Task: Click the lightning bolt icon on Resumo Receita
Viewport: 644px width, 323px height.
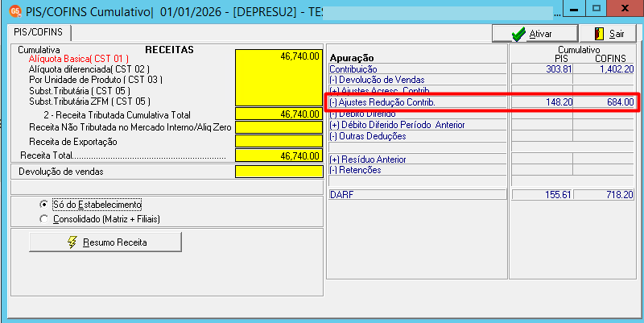Action: tap(72, 242)
